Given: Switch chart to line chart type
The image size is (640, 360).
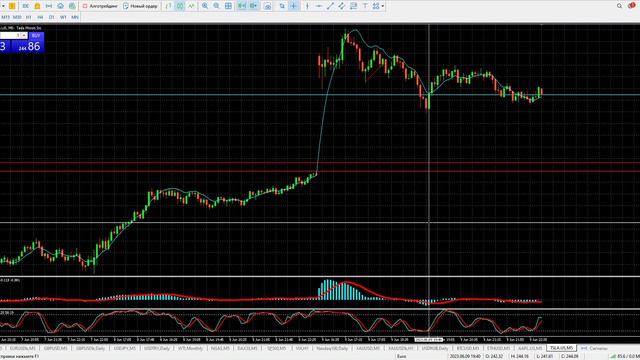Looking at the screenshot, I should 191,6.
